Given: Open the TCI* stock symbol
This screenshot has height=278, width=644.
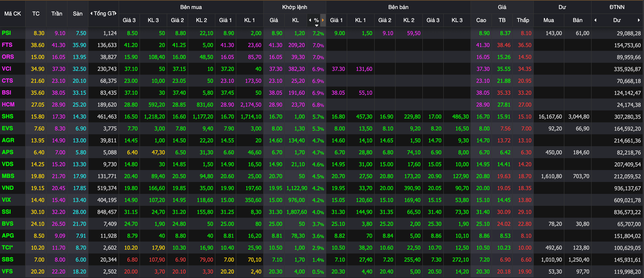Looking at the screenshot, I should coord(7,247).
